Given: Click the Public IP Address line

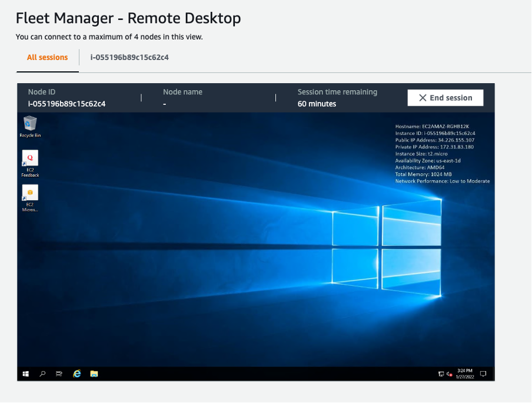Looking at the screenshot, I should [x=435, y=140].
